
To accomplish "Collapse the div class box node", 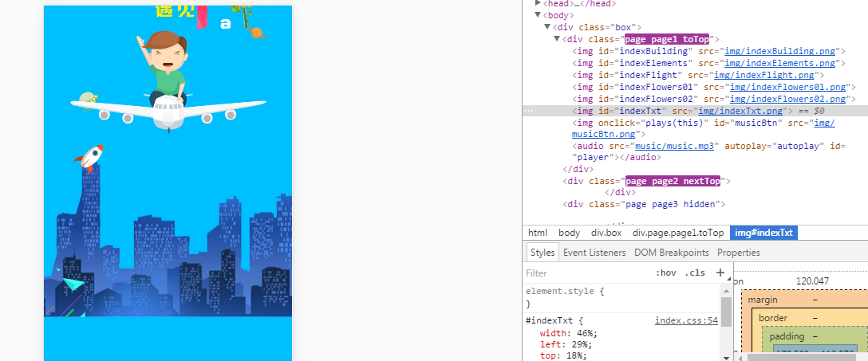I will pos(547,27).
